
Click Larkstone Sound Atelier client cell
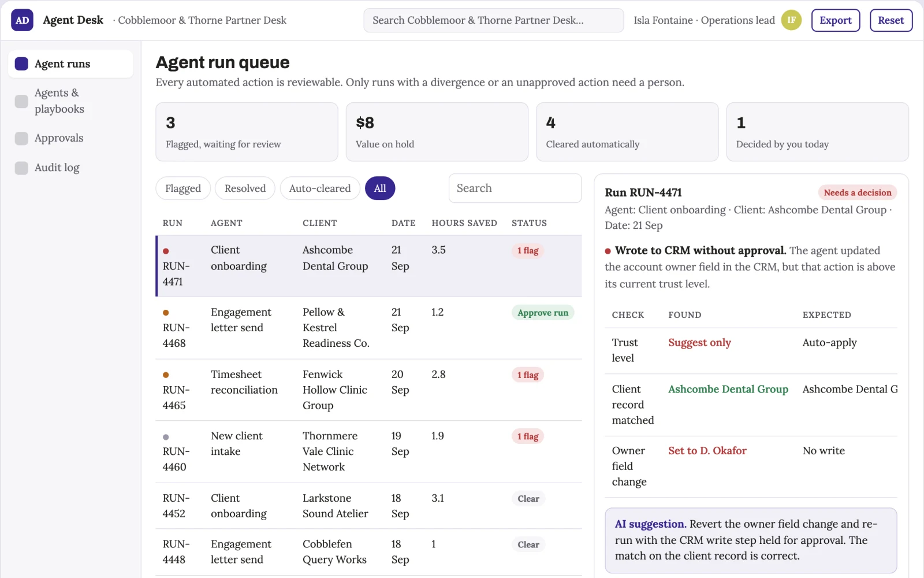coord(336,506)
